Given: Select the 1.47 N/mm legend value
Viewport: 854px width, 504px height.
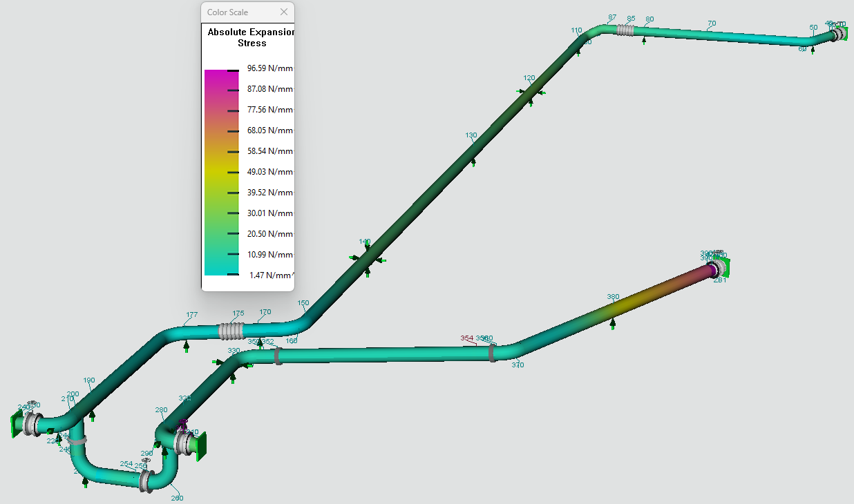Looking at the screenshot, I should coord(272,275).
